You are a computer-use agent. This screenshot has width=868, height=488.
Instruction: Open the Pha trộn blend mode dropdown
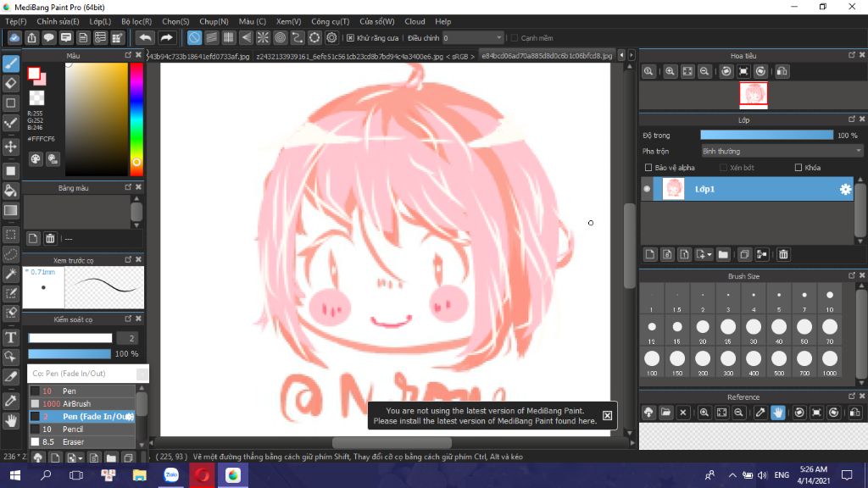(782, 151)
